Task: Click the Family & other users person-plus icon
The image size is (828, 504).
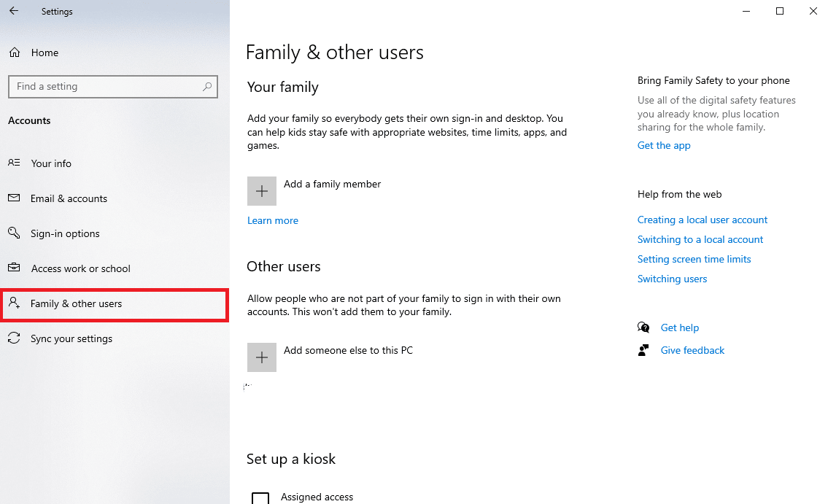Action: tap(15, 303)
